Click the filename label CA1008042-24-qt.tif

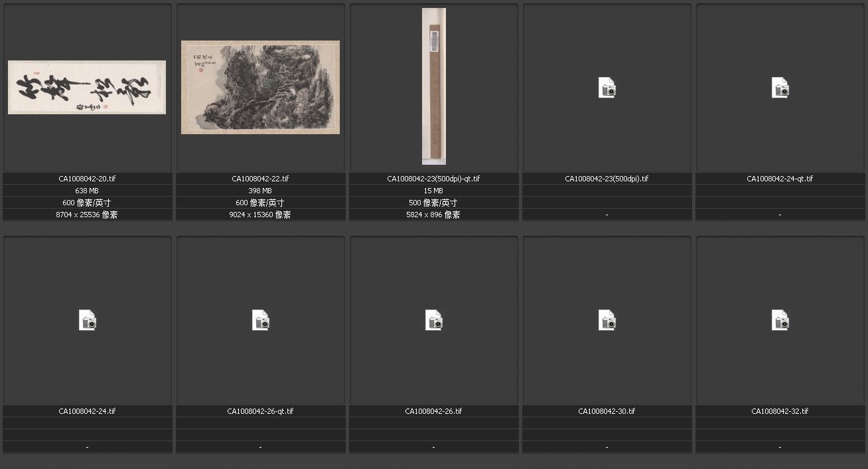pos(780,179)
